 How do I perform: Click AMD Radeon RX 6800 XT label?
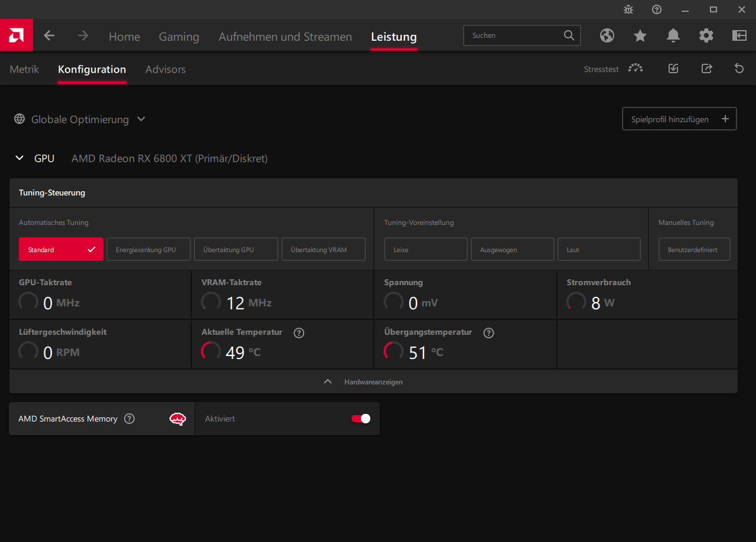pyautogui.click(x=170, y=158)
